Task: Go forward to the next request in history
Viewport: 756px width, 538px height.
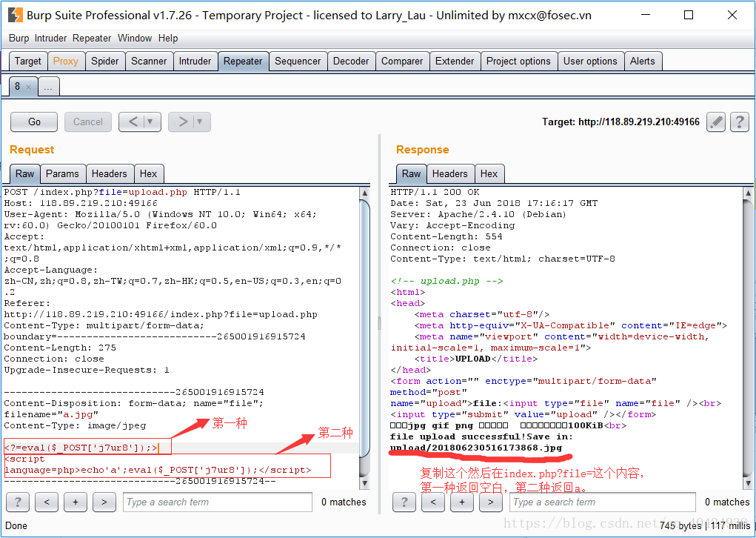Action: [183, 122]
